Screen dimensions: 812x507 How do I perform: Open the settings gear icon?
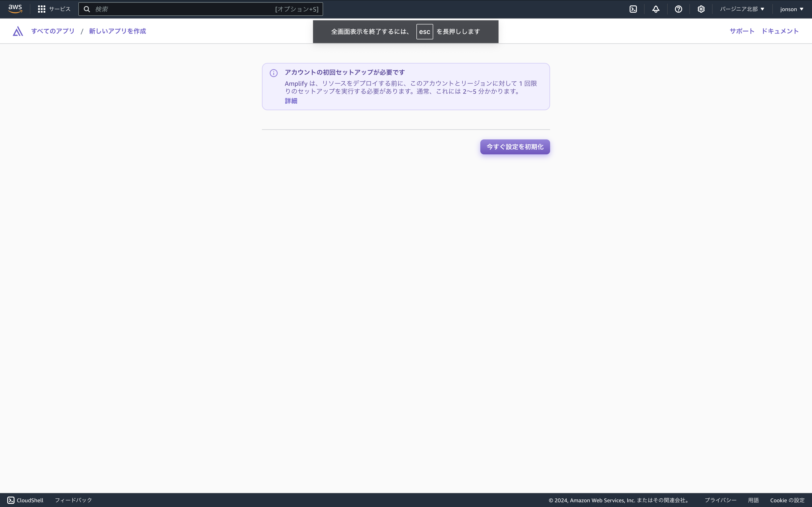[x=701, y=9]
